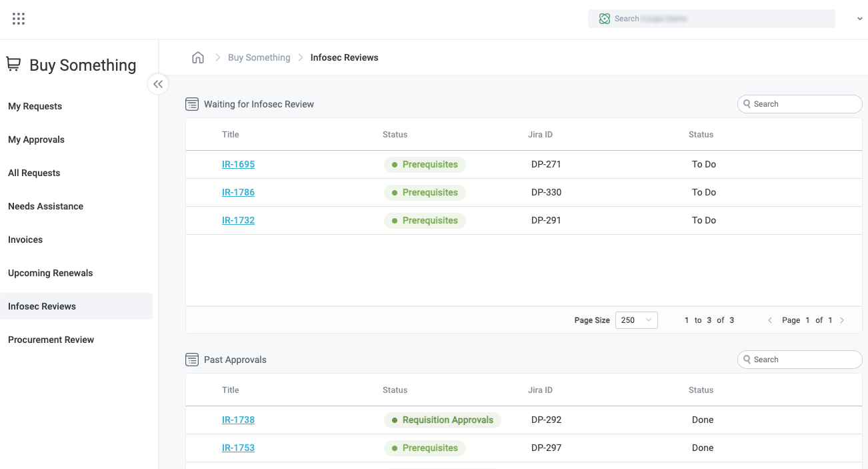Click the home icon in the breadcrumb
Image resolution: width=868 pixels, height=469 pixels.
click(x=198, y=57)
